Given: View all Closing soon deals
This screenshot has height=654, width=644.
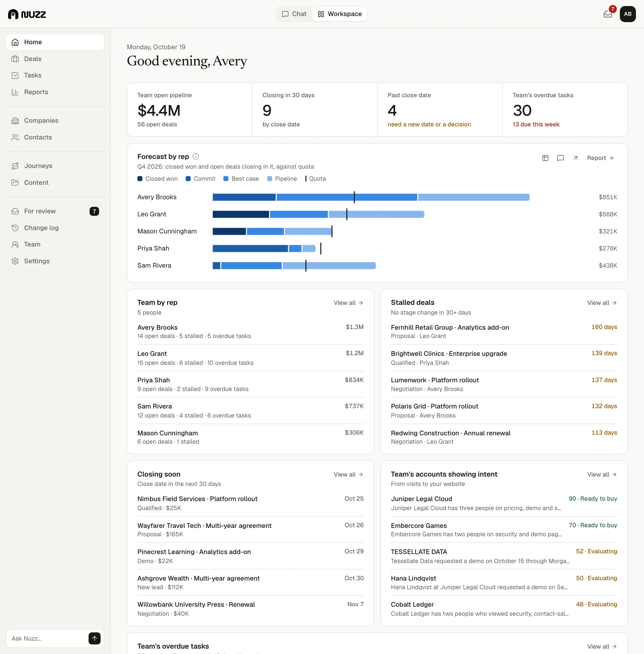Looking at the screenshot, I should click(x=348, y=475).
